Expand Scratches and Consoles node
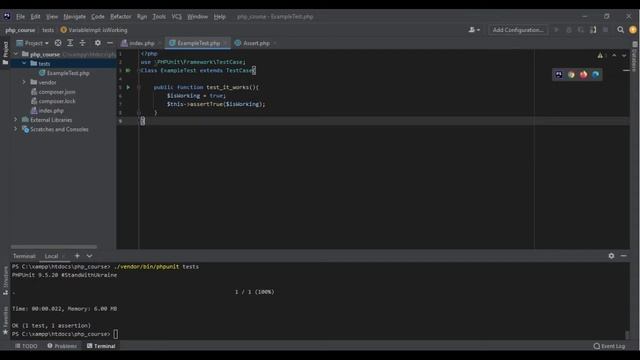Viewport: 640px width, 360px height. [16, 129]
